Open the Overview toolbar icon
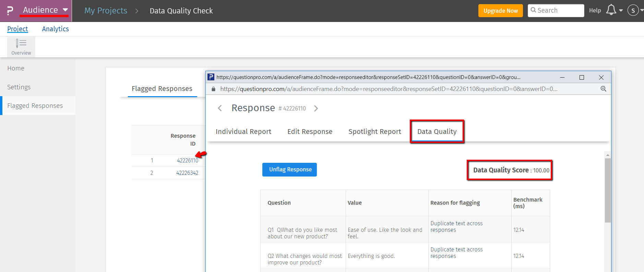This screenshot has width=644, height=272. [21, 47]
